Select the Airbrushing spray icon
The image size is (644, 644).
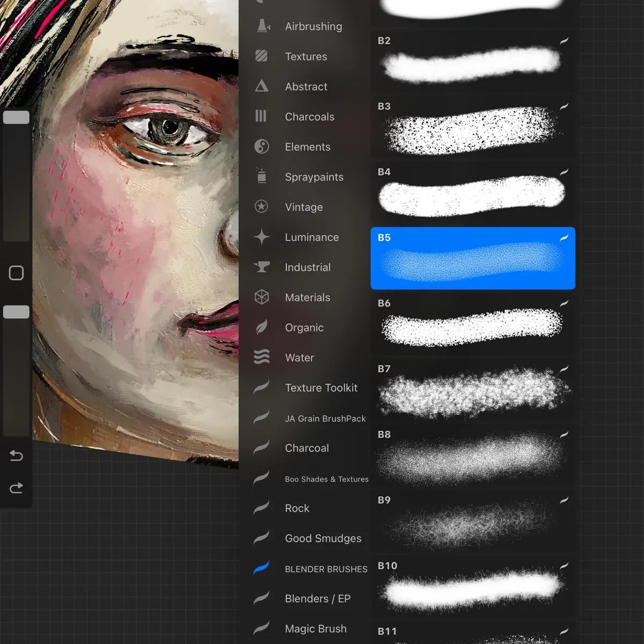[x=262, y=26]
